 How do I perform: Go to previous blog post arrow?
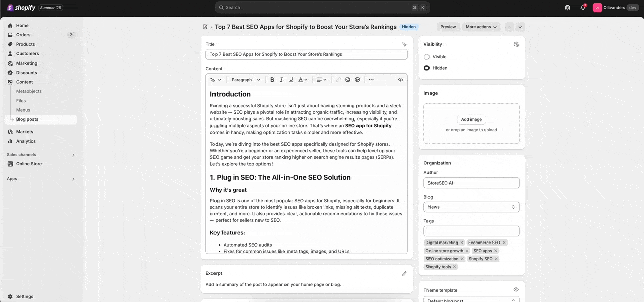pyautogui.click(x=510, y=27)
